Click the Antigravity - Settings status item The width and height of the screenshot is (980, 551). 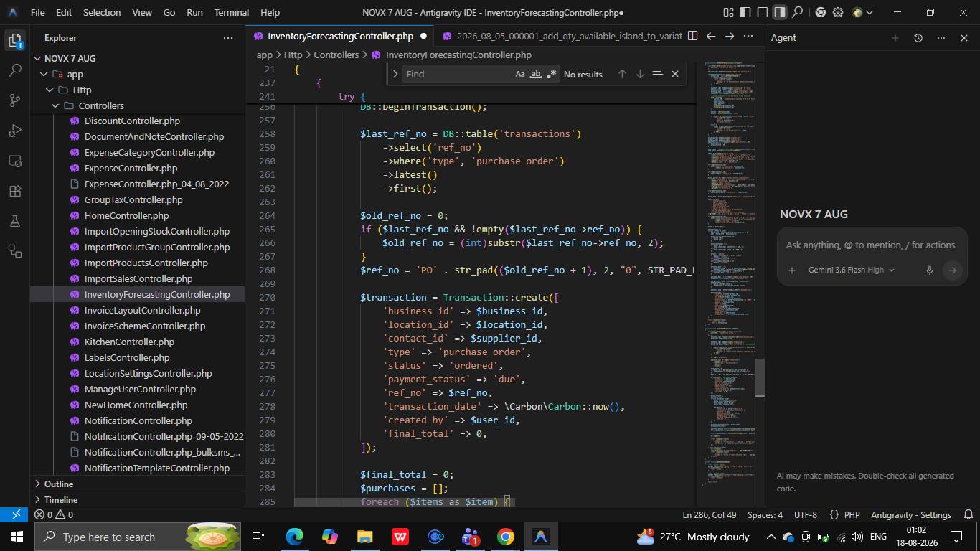pyautogui.click(x=910, y=514)
